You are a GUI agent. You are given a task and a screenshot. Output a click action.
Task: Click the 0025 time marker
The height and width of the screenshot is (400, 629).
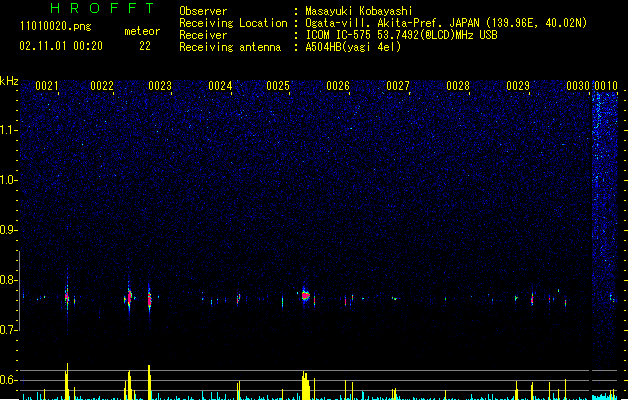(x=278, y=86)
